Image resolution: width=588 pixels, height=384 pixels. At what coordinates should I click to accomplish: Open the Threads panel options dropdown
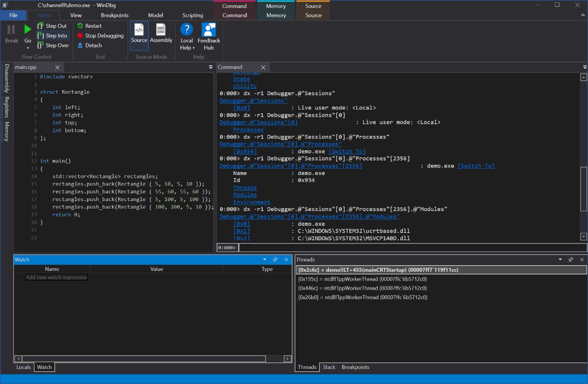[x=560, y=259]
